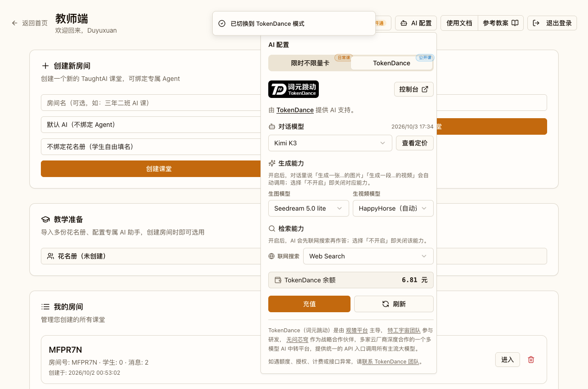Open the 不绑定花名册 roster dropdown
The height and width of the screenshot is (389, 588).
(152, 147)
